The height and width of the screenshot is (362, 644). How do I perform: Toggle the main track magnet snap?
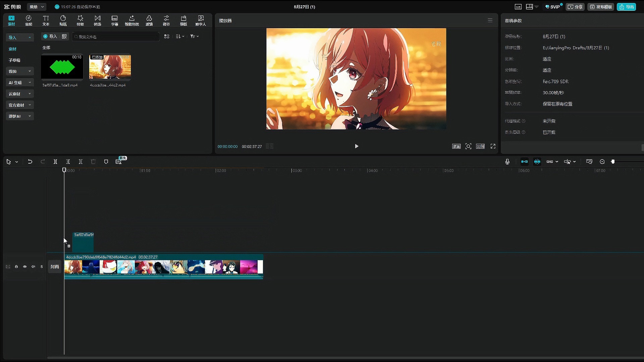point(524,162)
